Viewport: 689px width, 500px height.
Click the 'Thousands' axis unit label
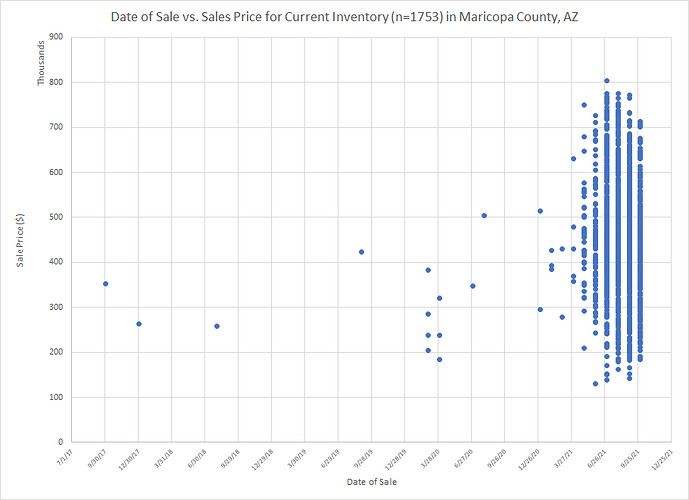click(41, 63)
